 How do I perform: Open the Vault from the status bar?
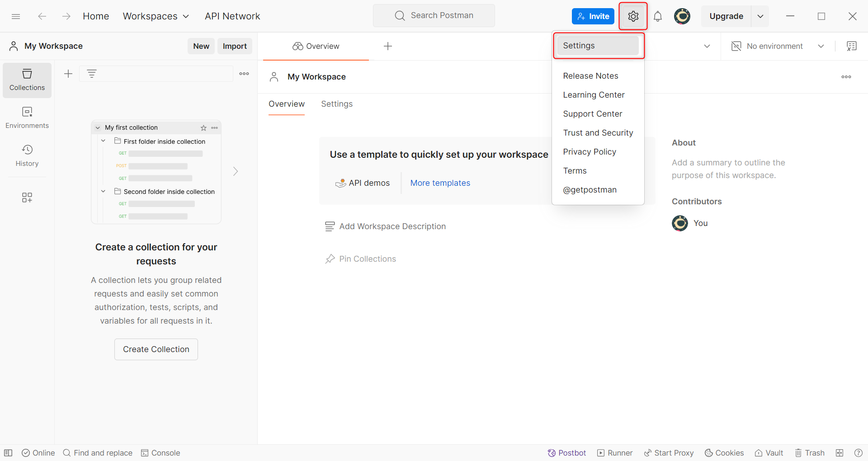769,453
